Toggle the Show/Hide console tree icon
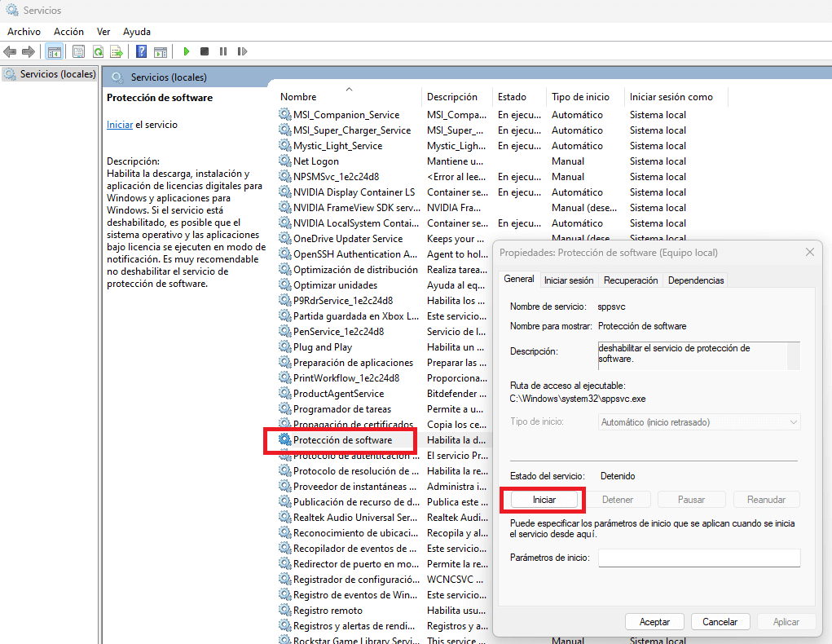832x644 pixels. point(54,51)
